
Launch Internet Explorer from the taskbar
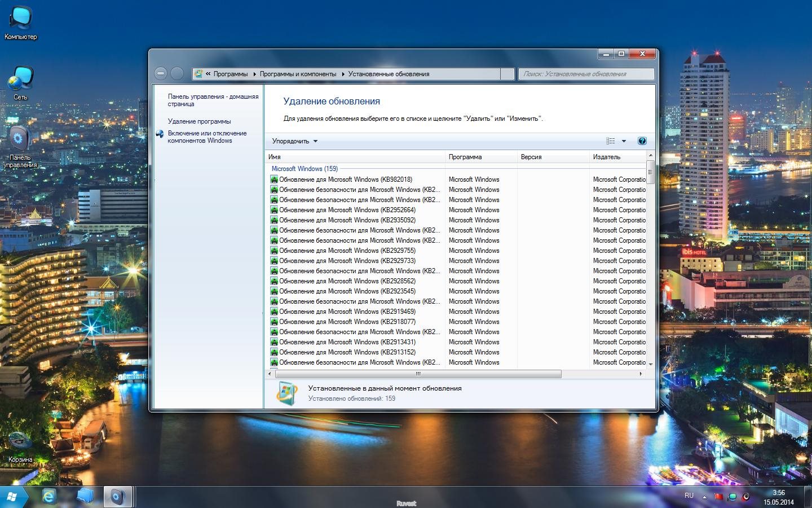49,497
